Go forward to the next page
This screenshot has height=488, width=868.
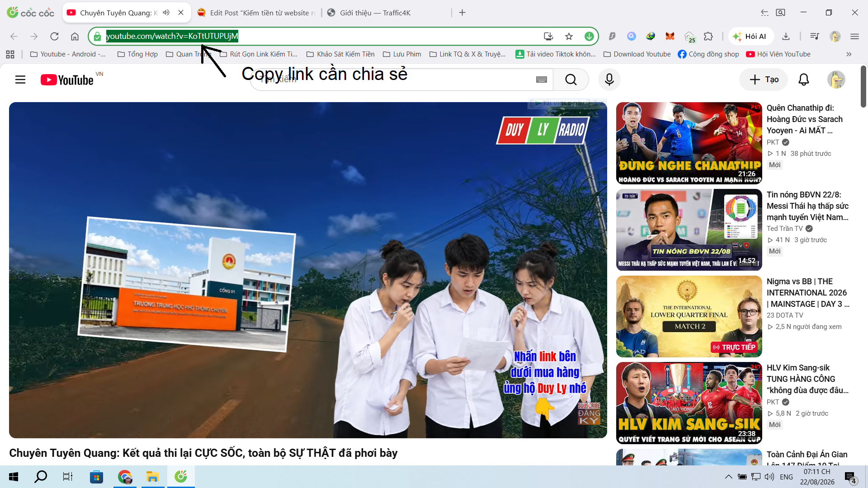[34, 36]
